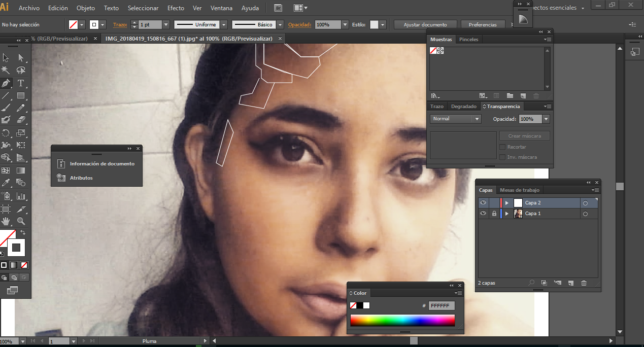Click Capa 1 target circle

point(585,214)
